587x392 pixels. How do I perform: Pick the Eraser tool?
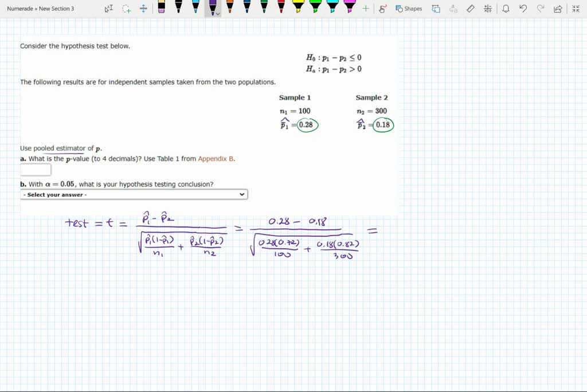point(161,7)
